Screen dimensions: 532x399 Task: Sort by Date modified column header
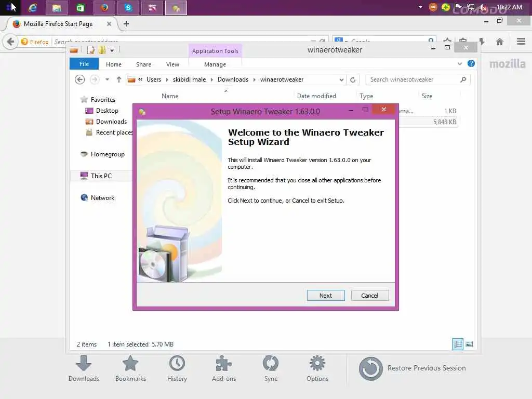pyautogui.click(x=316, y=96)
